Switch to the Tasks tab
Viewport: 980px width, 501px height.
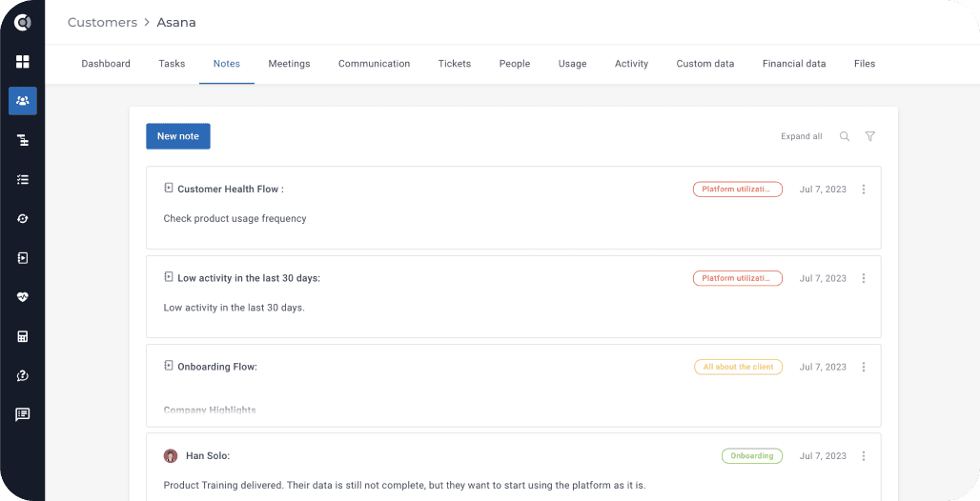click(x=172, y=64)
